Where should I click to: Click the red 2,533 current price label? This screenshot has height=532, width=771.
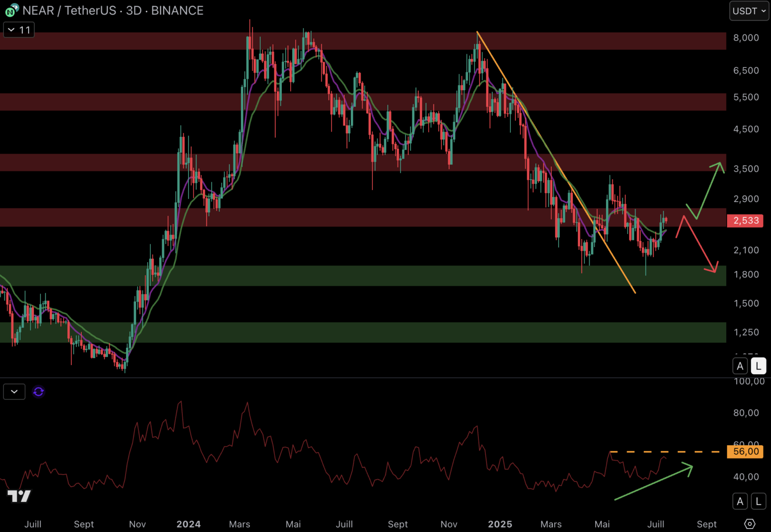pyautogui.click(x=745, y=220)
